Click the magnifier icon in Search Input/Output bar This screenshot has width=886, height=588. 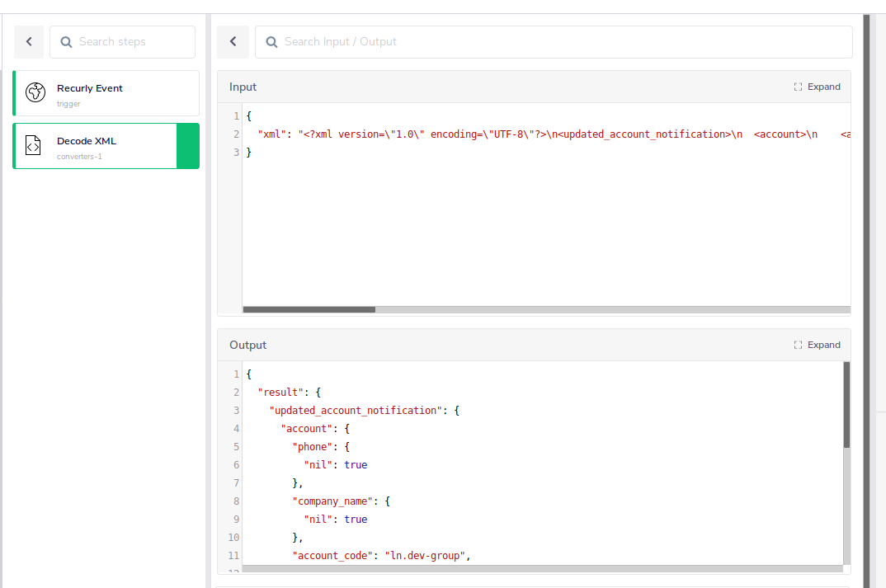pyautogui.click(x=271, y=41)
